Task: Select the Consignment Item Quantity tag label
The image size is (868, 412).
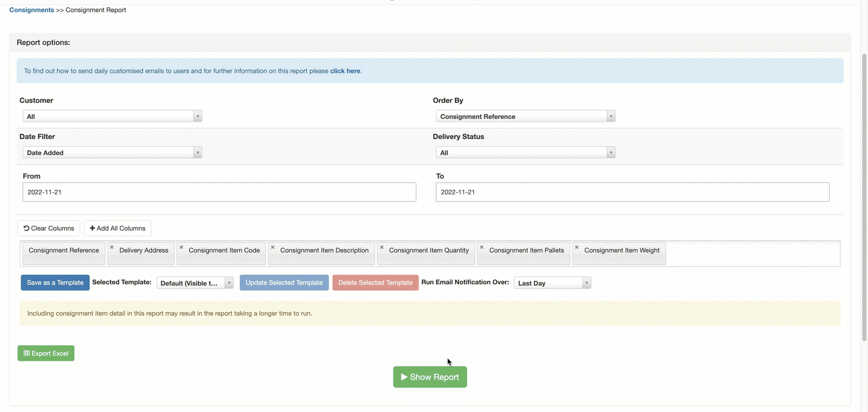Action: pos(429,250)
